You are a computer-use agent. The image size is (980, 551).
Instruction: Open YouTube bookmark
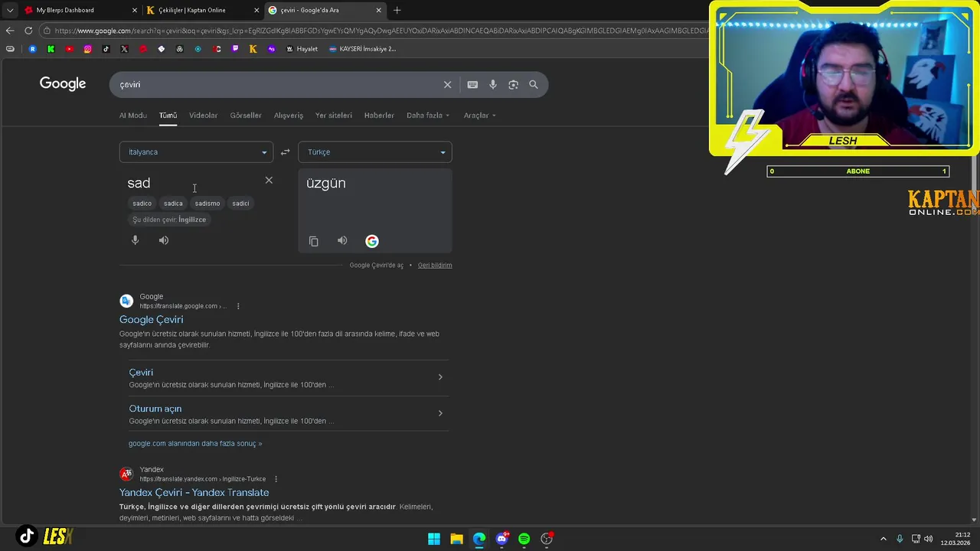(x=69, y=49)
